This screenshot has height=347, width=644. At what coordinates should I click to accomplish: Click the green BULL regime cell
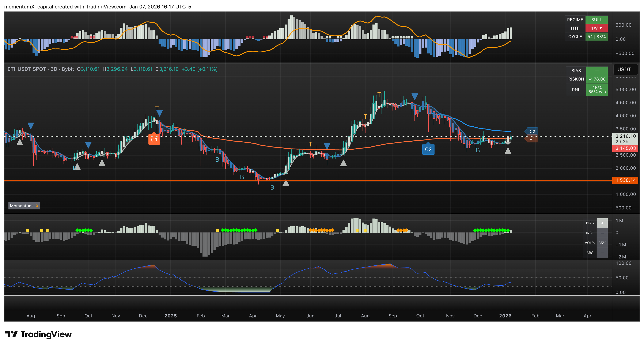596,19
